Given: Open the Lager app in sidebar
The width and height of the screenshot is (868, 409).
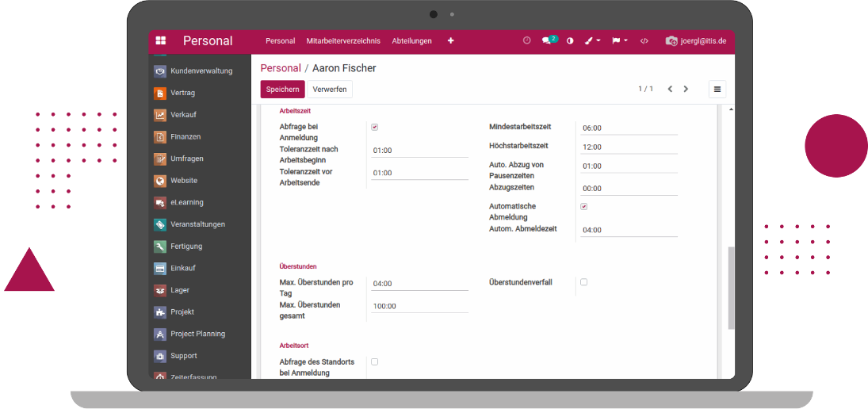Looking at the screenshot, I should point(179,290).
